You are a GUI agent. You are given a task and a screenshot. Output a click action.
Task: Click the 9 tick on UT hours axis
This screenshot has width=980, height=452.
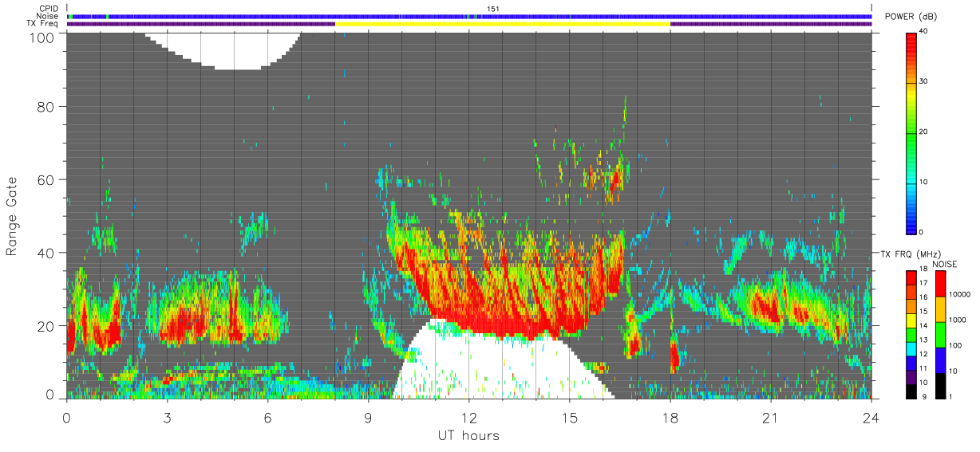pos(369,418)
